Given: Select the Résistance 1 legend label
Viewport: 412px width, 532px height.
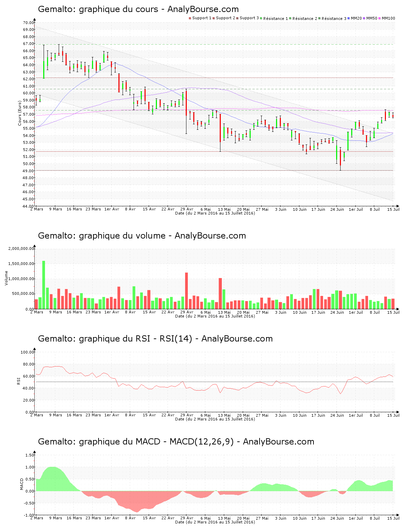Looking at the screenshot, I should click(276, 18).
